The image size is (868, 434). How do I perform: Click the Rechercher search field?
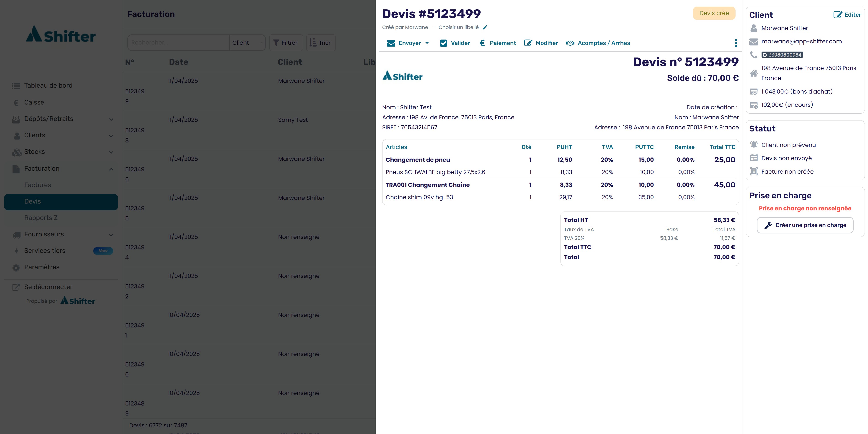tap(178, 43)
